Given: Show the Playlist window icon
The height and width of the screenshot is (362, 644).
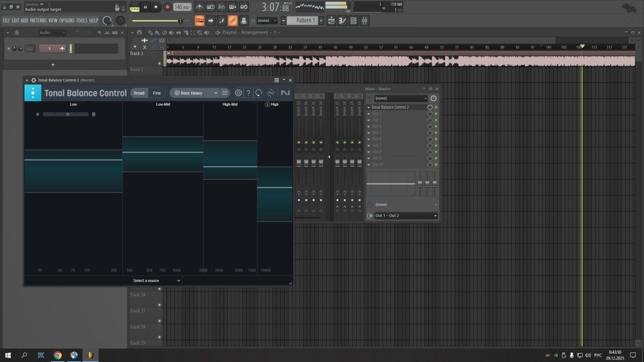Looking at the screenshot, I should pos(331,21).
